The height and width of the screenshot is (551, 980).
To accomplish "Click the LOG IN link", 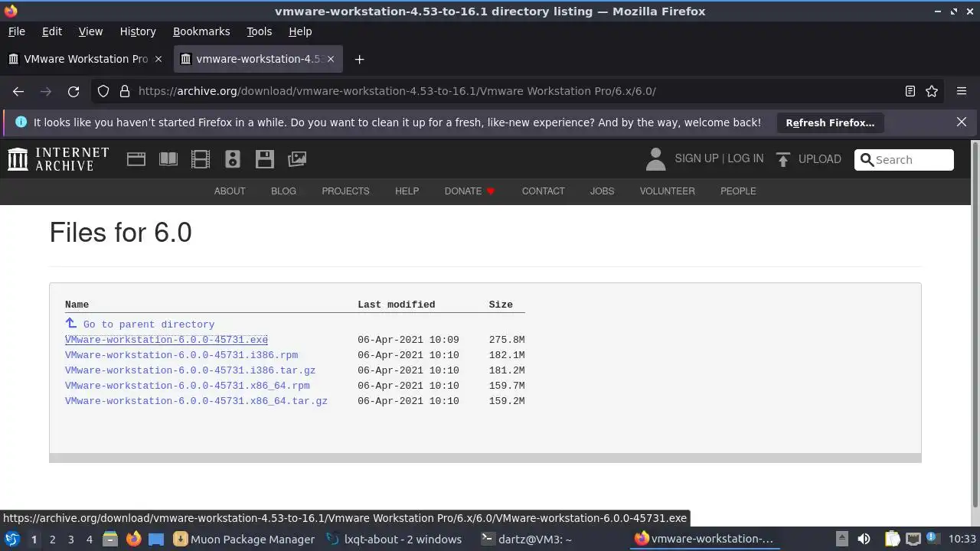I will 745,158.
